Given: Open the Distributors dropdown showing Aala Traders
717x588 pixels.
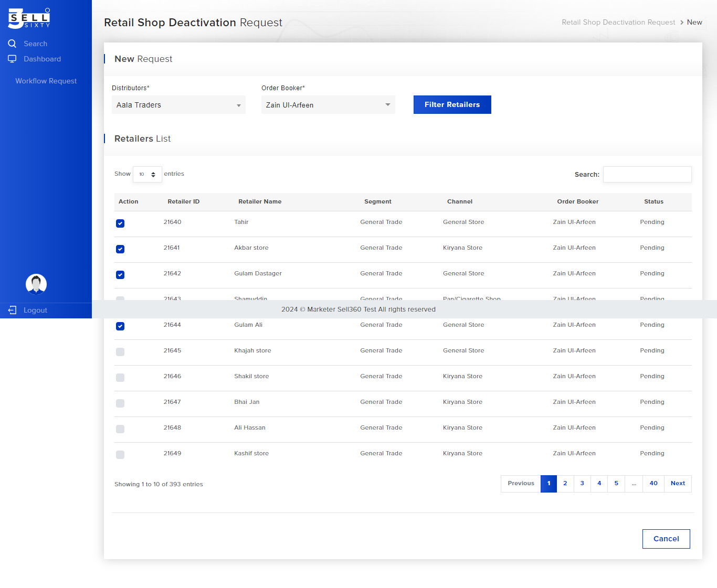Looking at the screenshot, I should [x=178, y=105].
